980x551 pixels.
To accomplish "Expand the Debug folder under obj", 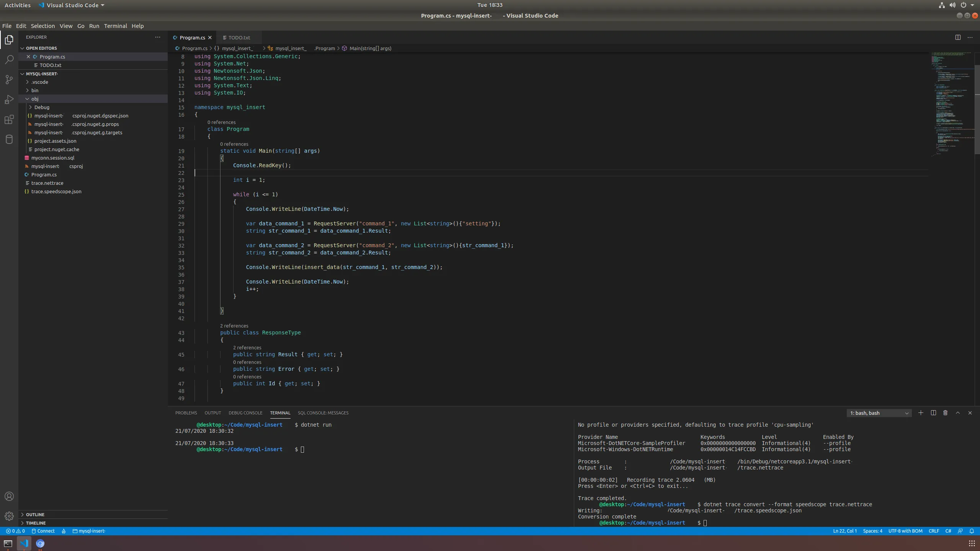I will (x=42, y=107).
